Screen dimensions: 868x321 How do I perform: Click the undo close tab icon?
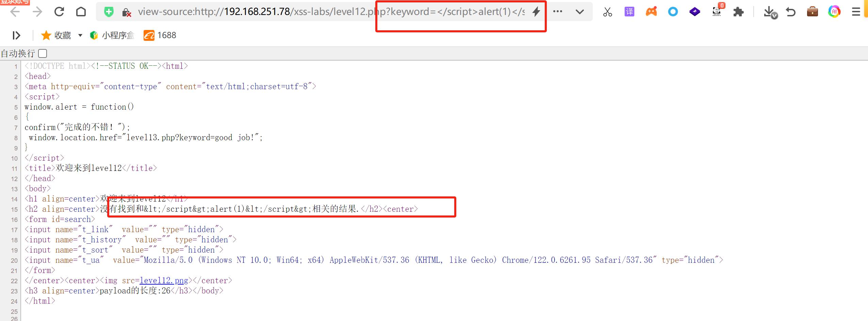pyautogui.click(x=791, y=12)
